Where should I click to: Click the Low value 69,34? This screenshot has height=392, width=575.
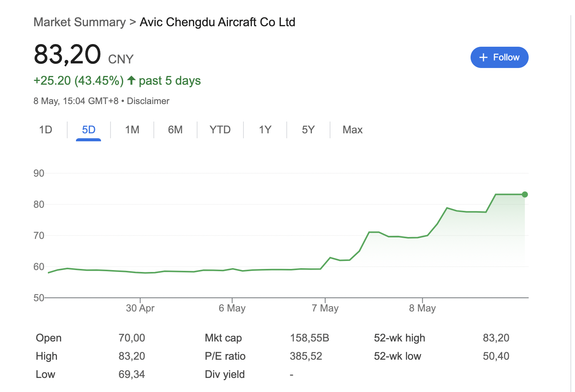coord(132,374)
